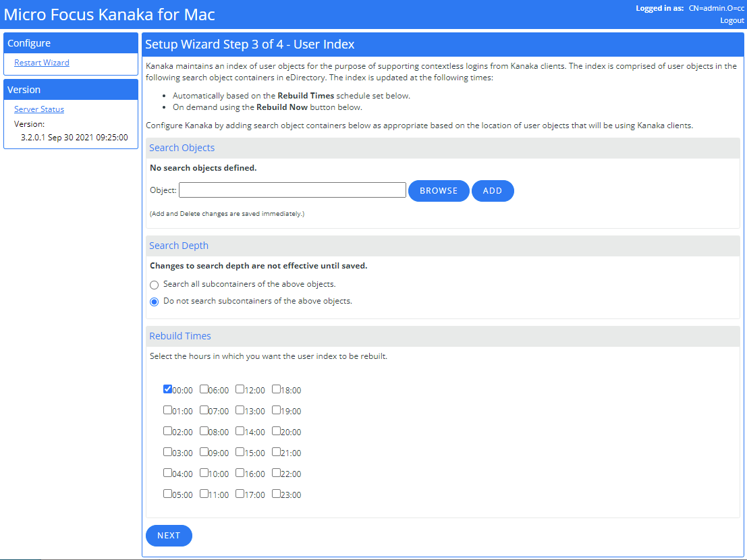The width and height of the screenshot is (747, 560).
Task: Click the Version panel heading
Action: pos(70,90)
